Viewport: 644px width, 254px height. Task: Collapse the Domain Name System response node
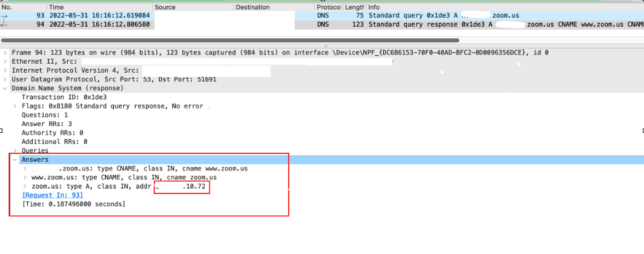click(4, 89)
